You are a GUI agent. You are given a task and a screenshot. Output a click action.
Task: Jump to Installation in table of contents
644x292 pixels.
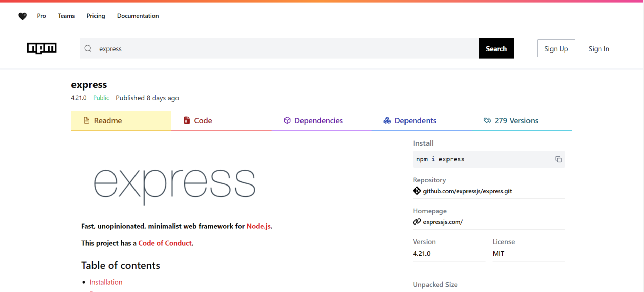tap(106, 282)
